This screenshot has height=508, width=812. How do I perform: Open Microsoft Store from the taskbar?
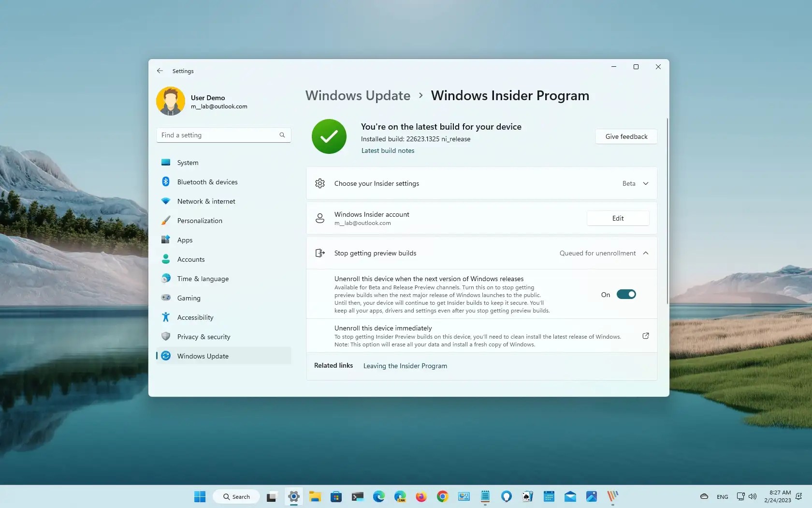coord(336,496)
